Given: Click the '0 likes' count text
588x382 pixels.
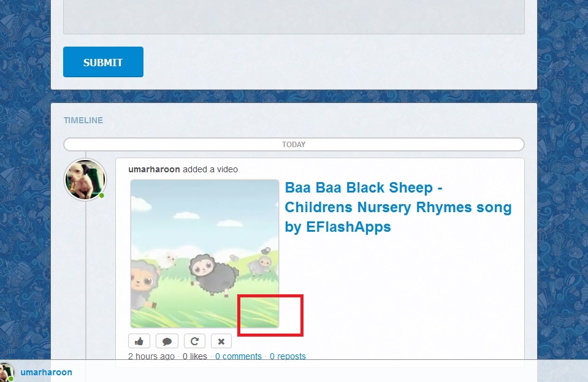Looking at the screenshot, I should pos(194,356).
